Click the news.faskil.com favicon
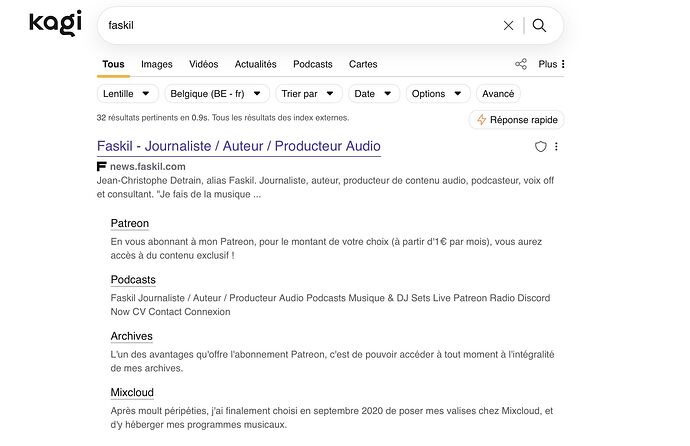This screenshot has width=690, height=446. click(101, 166)
